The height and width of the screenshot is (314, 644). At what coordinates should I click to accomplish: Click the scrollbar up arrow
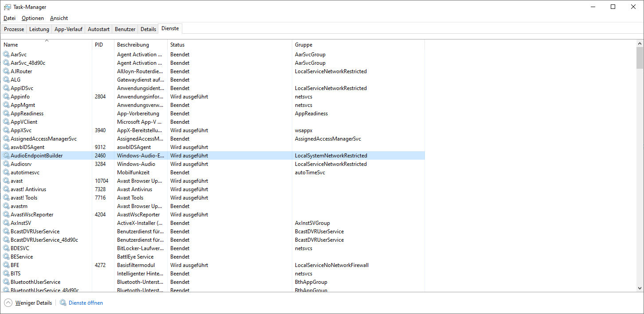640,43
